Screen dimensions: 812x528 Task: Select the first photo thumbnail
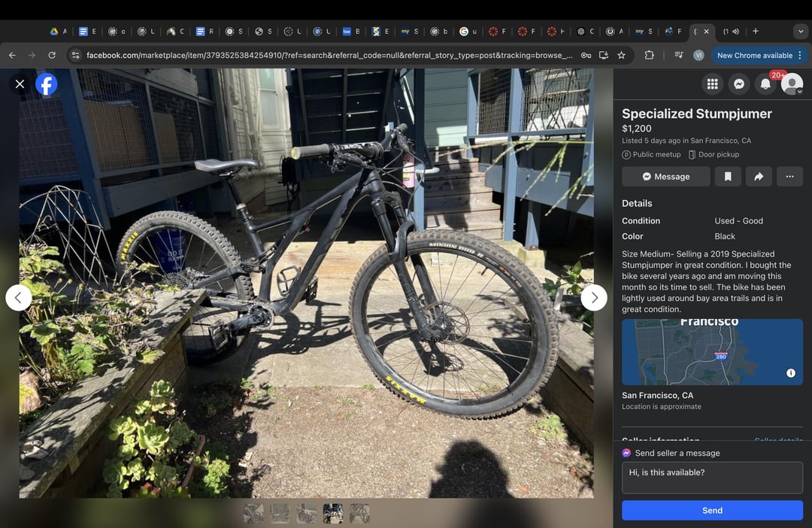pyautogui.click(x=253, y=514)
